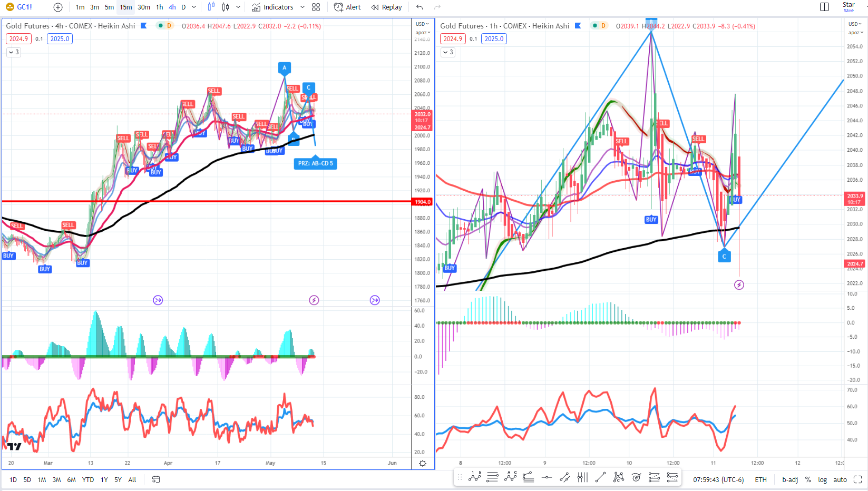Expand the favorite indicators dropdown arrow

coord(303,7)
